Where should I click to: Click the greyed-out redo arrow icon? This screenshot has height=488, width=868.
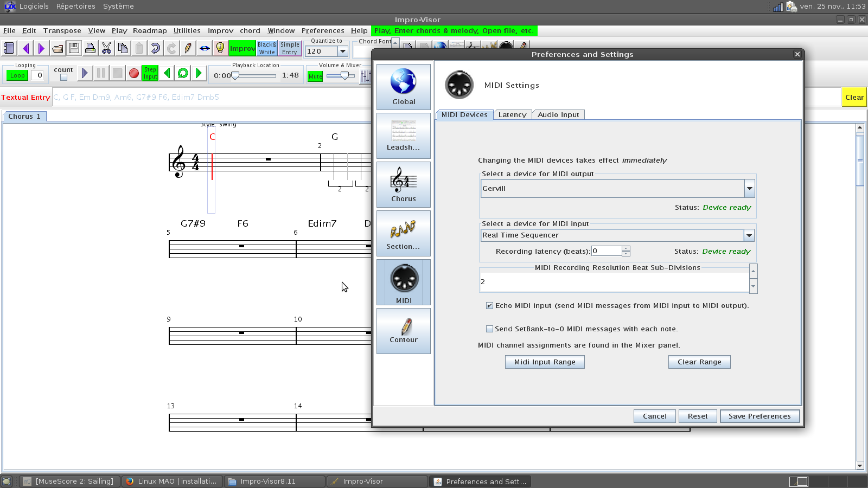click(x=171, y=48)
